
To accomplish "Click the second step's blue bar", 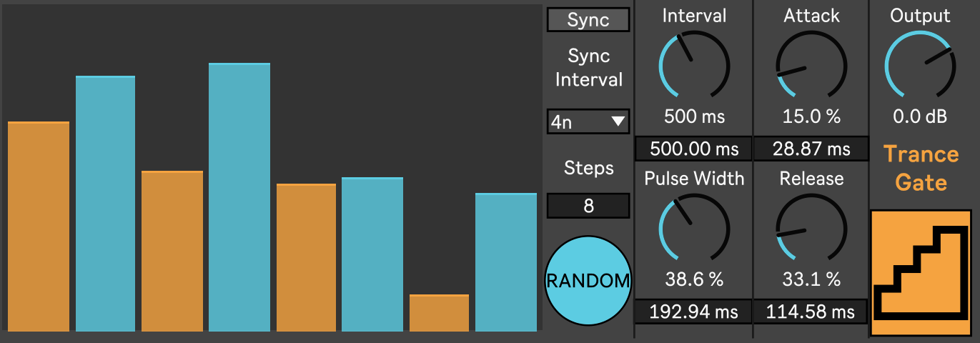I will [105, 204].
